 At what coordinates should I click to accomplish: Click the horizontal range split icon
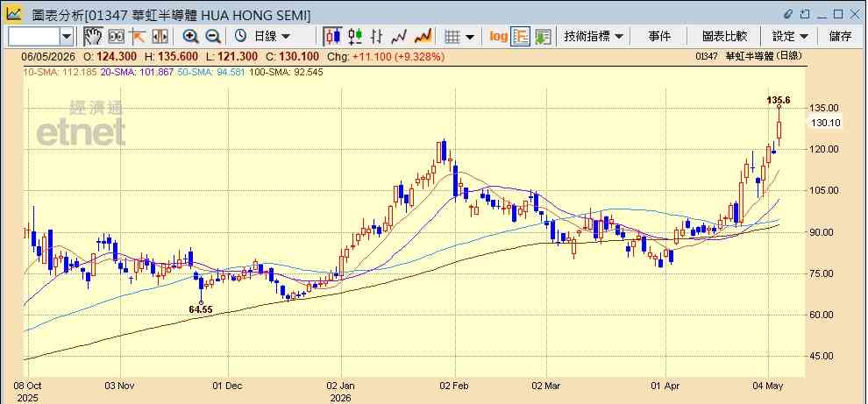tap(160, 37)
